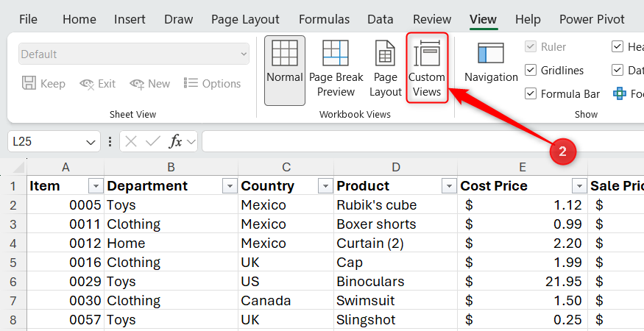Select the Canada country cell

click(x=286, y=301)
